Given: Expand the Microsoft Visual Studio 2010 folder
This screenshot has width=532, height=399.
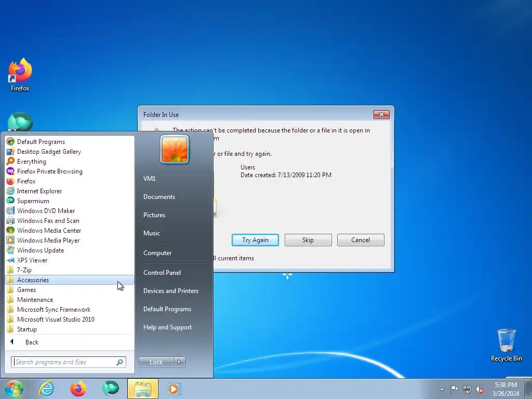Looking at the screenshot, I should coord(70,320).
